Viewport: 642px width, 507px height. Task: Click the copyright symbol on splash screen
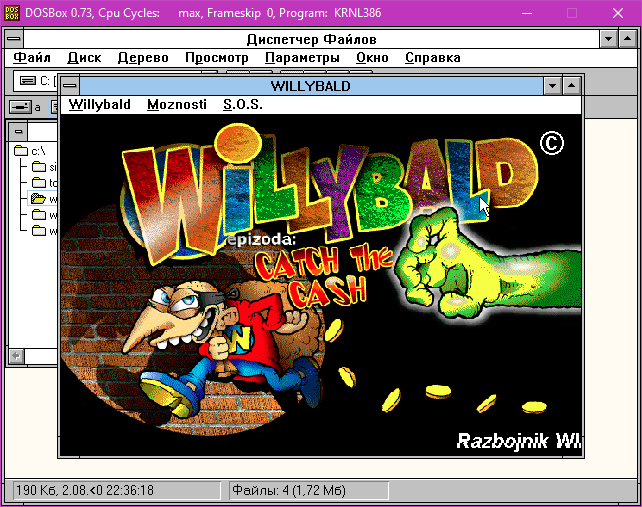pyautogui.click(x=552, y=143)
